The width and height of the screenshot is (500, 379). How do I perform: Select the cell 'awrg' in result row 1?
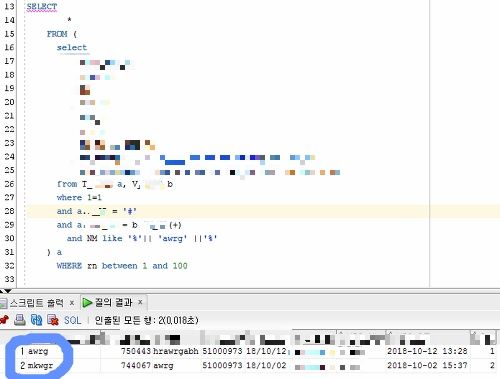click(x=38, y=351)
